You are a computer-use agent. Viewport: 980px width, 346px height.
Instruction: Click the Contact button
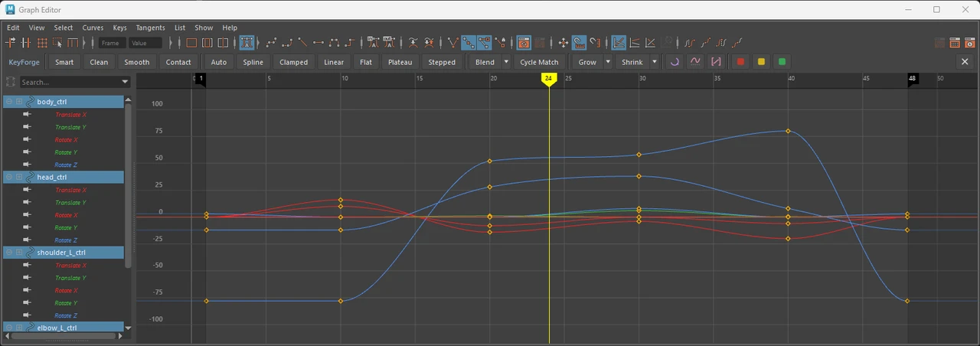[178, 62]
